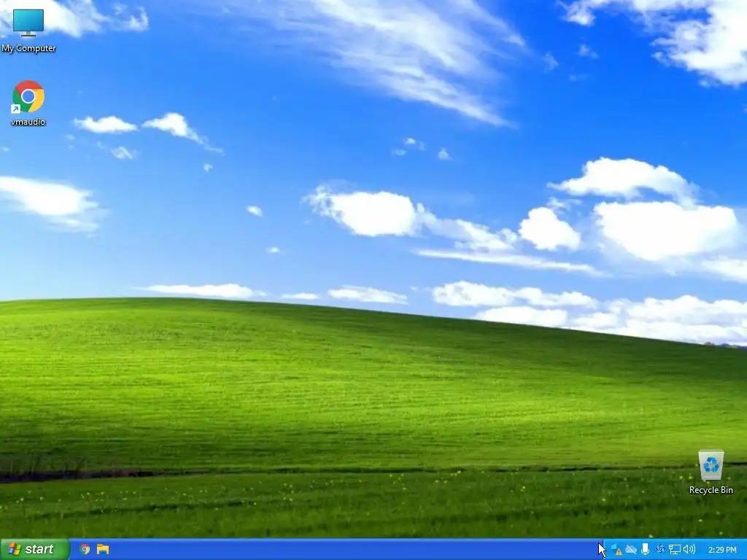Screen dimensions: 747x560
Task: Click the blue swirl tray icon
Action: point(659,550)
